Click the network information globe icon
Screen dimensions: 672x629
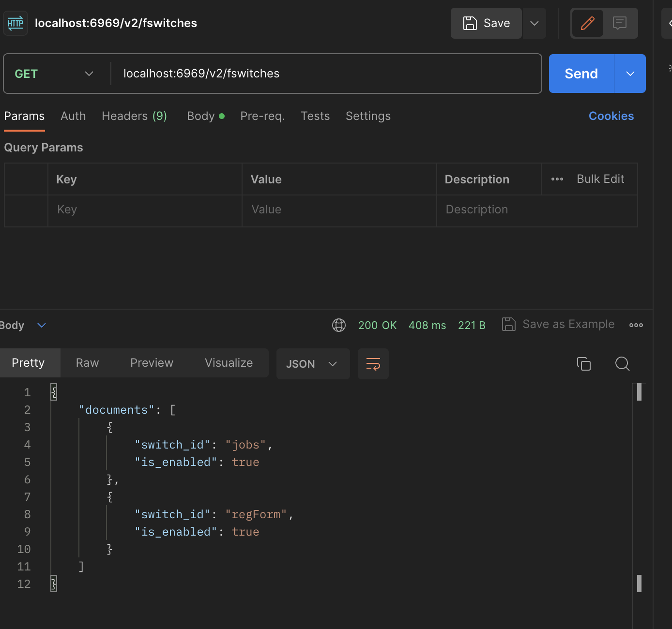[x=339, y=325]
